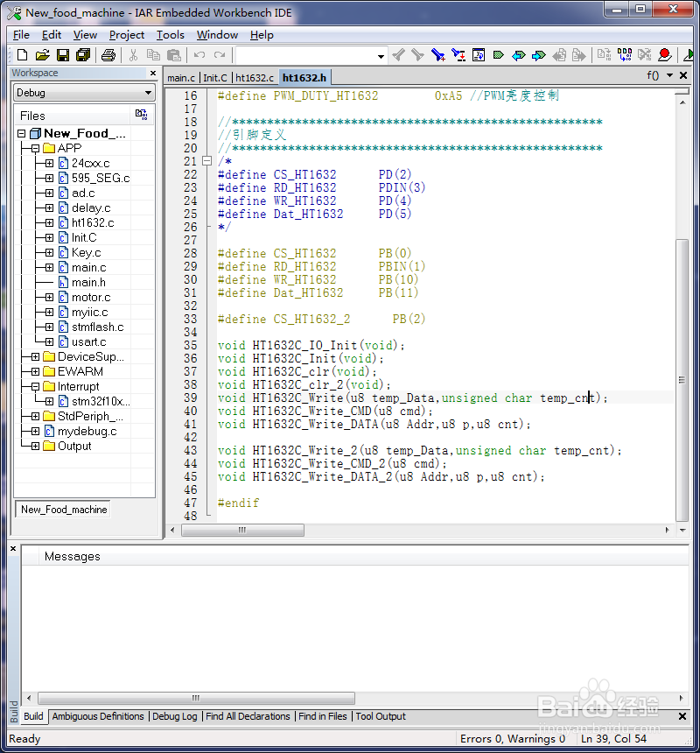
Task: Open the Project menu
Action: click(x=127, y=35)
